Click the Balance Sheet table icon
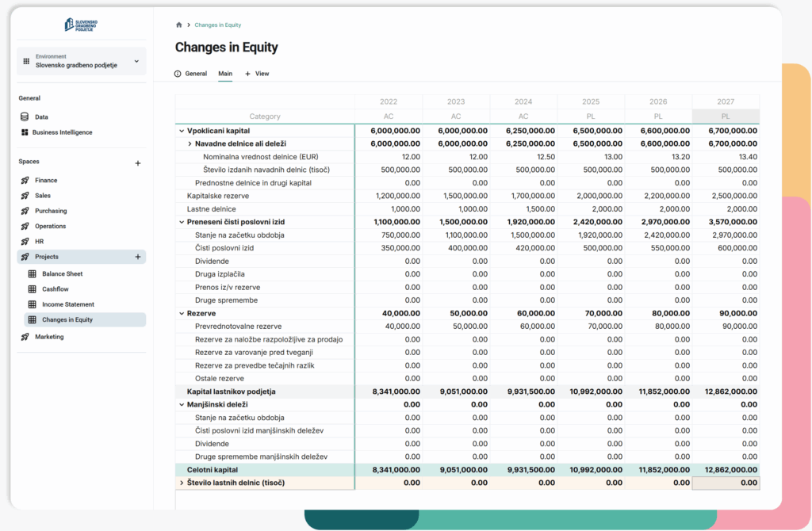Screen dimensions: 812x531 [x=33, y=274]
